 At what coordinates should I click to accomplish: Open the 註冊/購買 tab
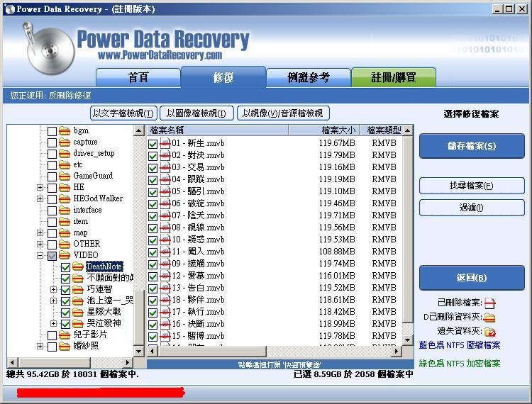point(394,78)
